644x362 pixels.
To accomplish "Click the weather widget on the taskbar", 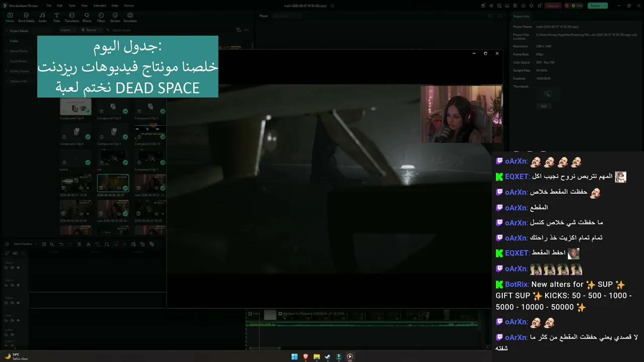I will 16,356.
